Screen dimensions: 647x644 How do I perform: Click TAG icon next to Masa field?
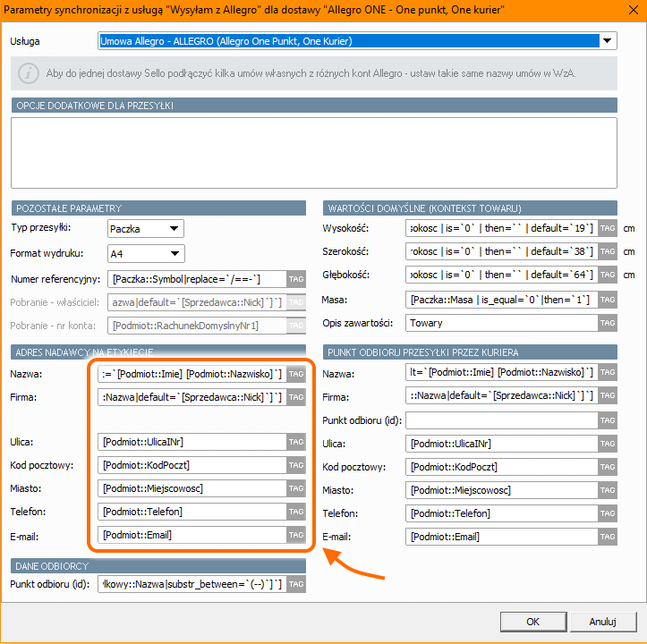pyautogui.click(x=608, y=299)
